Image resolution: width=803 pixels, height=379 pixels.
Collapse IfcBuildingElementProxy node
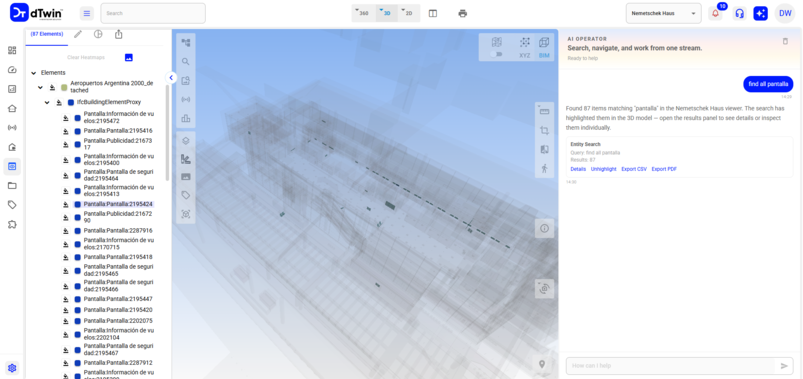tap(47, 102)
